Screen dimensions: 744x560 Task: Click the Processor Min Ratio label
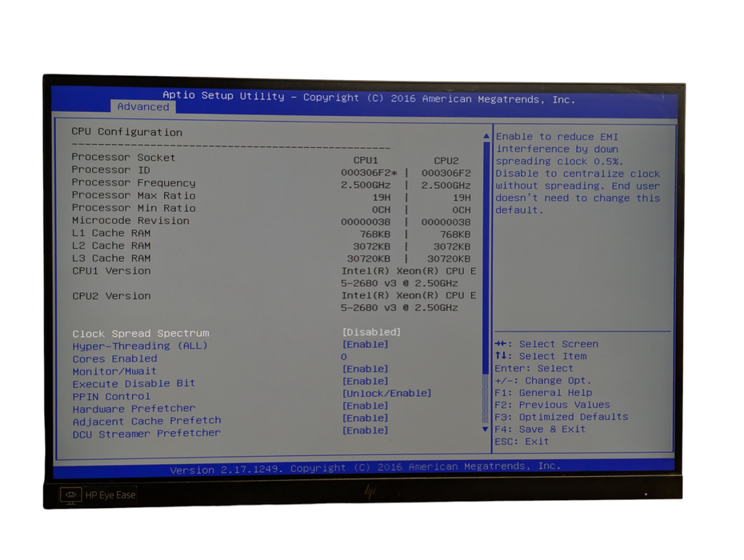pyautogui.click(x=134, y=208)
